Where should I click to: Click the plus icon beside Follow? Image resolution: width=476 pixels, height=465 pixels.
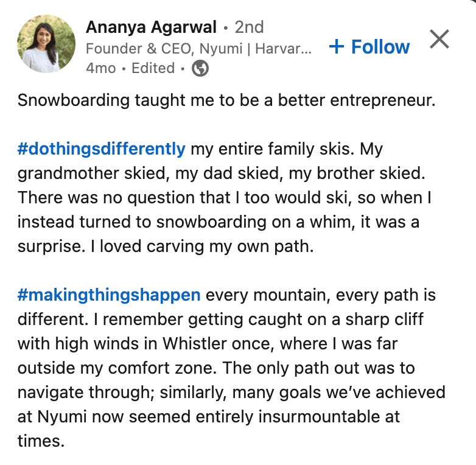[x=336, y=47]
